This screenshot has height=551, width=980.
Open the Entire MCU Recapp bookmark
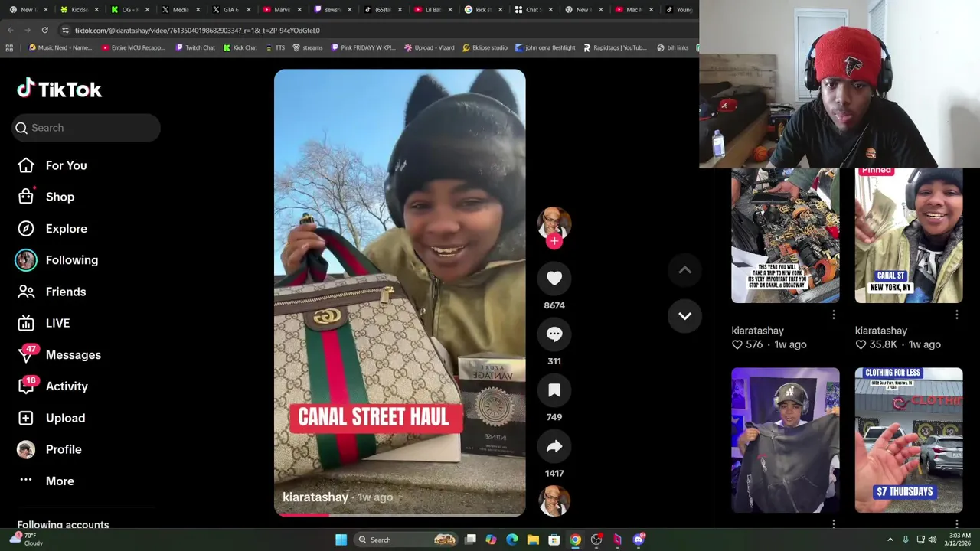click(x=133, y=47)
